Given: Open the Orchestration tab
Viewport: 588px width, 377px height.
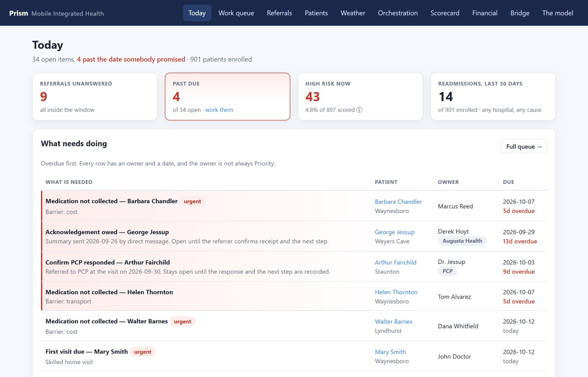Looking at the screenshot, I should point(398,13).
